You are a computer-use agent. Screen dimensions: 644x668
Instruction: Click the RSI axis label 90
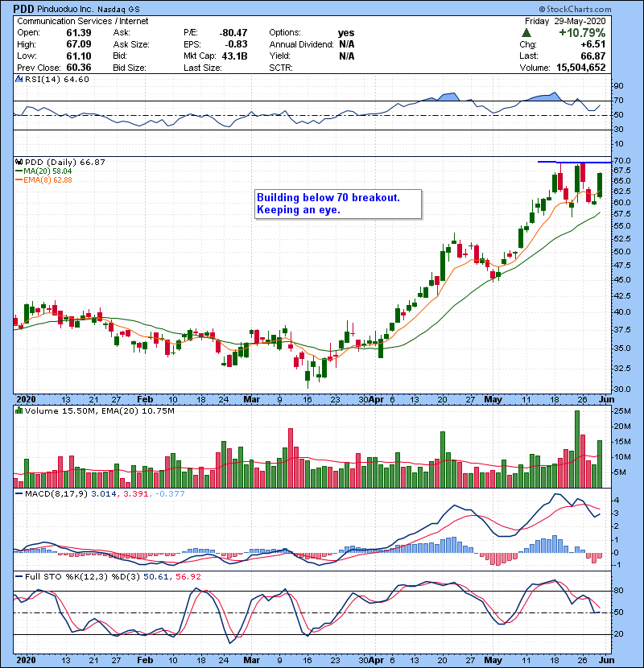618,86
